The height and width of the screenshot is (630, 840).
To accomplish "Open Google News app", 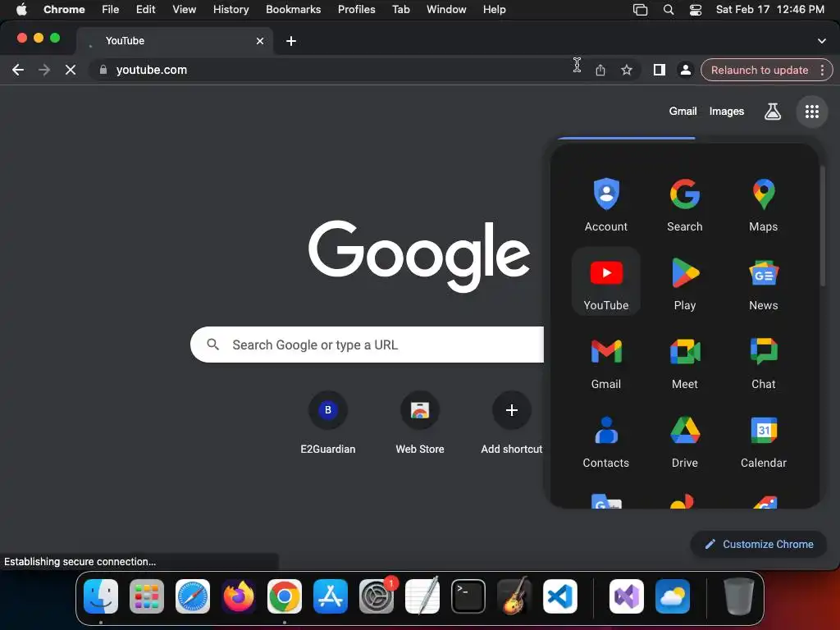I will [764, 282].
